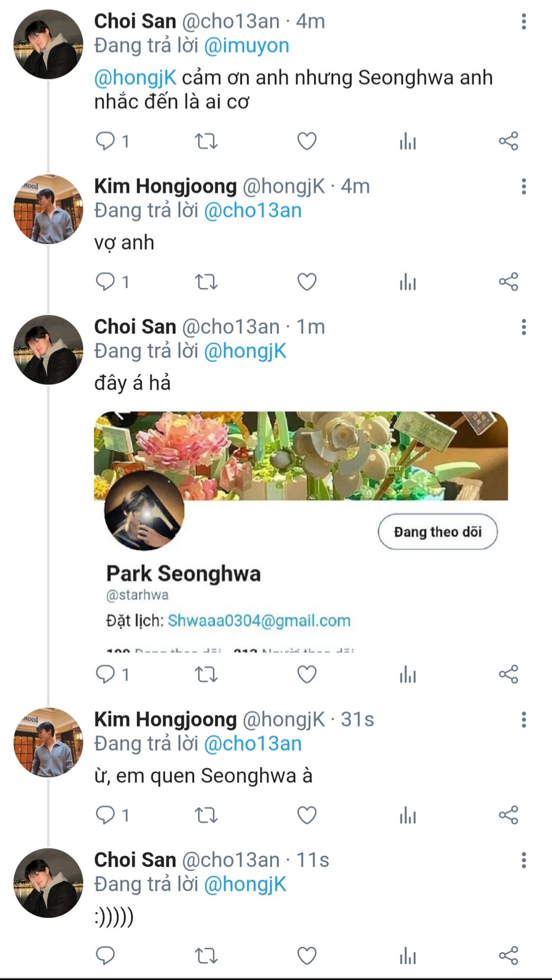Viewport: 552px width, 980px height.
Task: Tap the @hongjK mention in first tweet
Action: (x=135, y=78)
